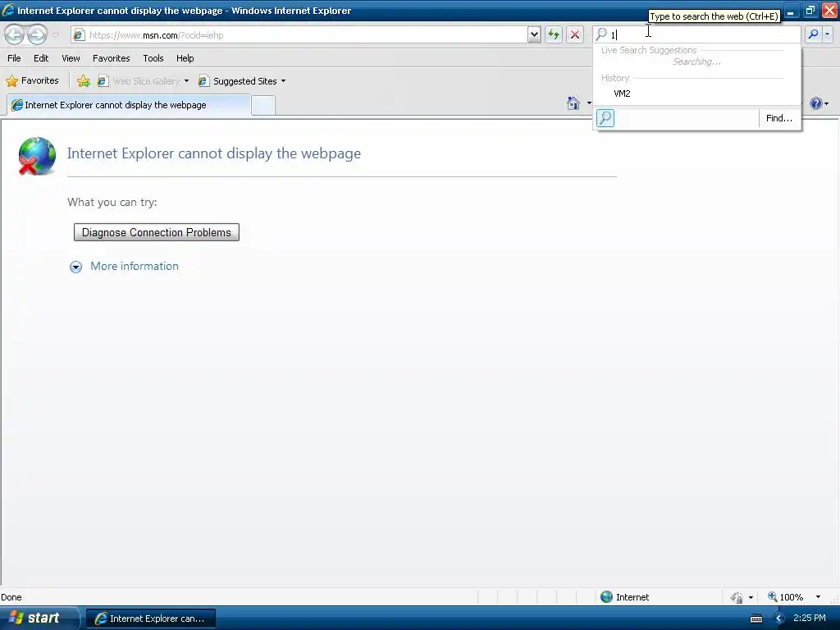Click the Back navigation arrow
This screenshot has height=630, width=840.
coord(15,35)
